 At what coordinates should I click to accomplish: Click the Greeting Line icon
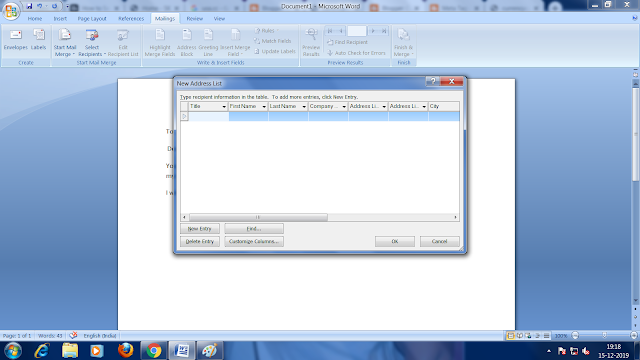208,43
